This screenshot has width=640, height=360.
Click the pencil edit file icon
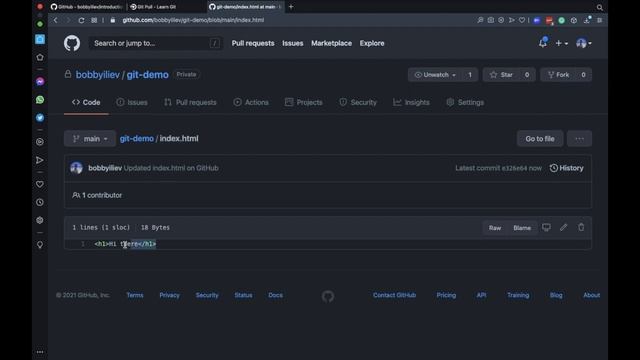point(564,227)
